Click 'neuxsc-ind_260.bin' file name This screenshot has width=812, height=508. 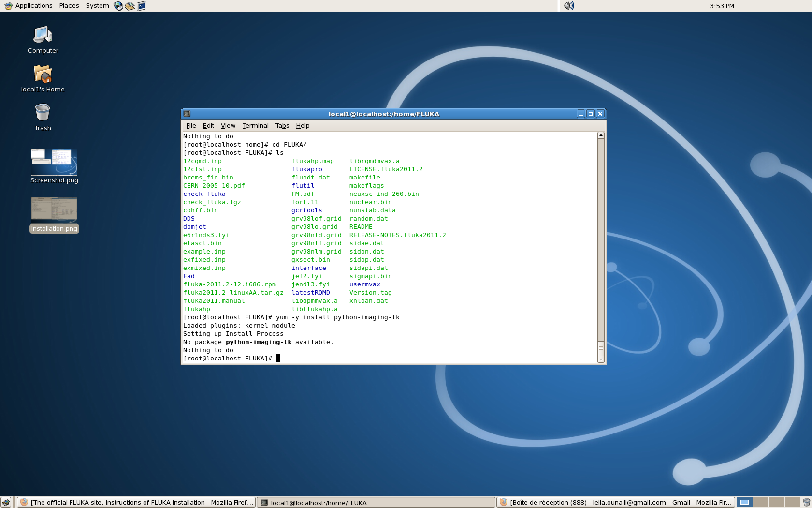tap(384, 194)
